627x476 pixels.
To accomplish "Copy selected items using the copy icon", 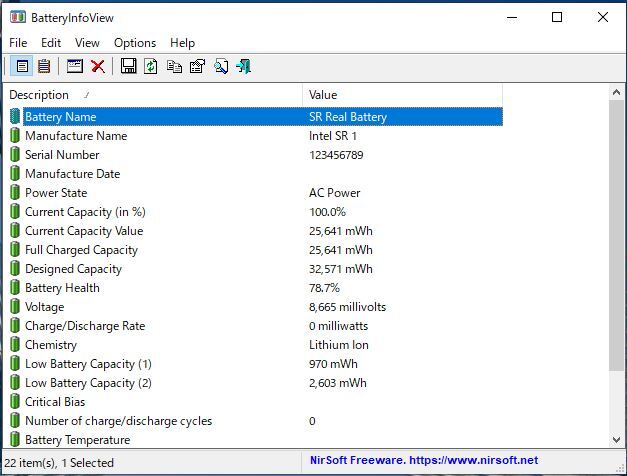I will coord(174,66).
